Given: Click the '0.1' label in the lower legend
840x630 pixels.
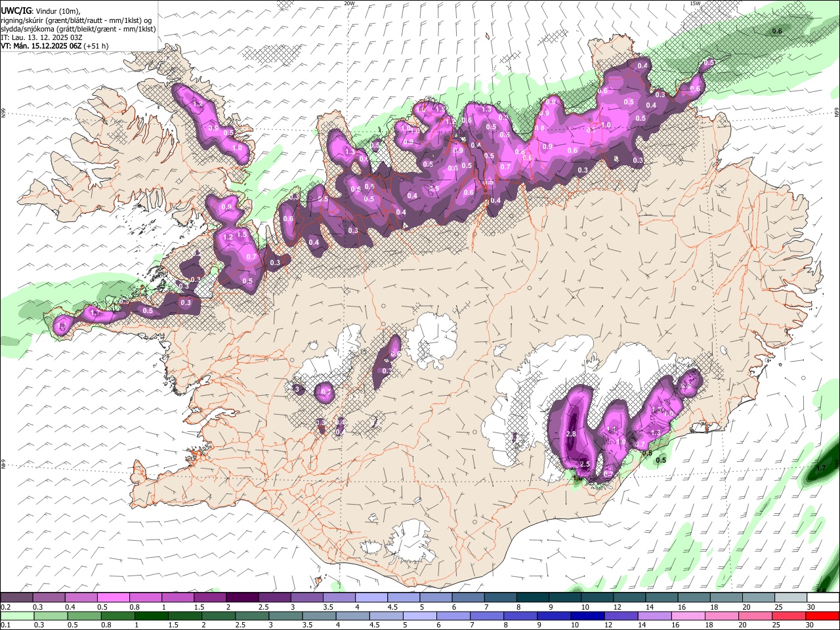Looking at the screenshot, I should pyautogui.click(x=5, y=625).
